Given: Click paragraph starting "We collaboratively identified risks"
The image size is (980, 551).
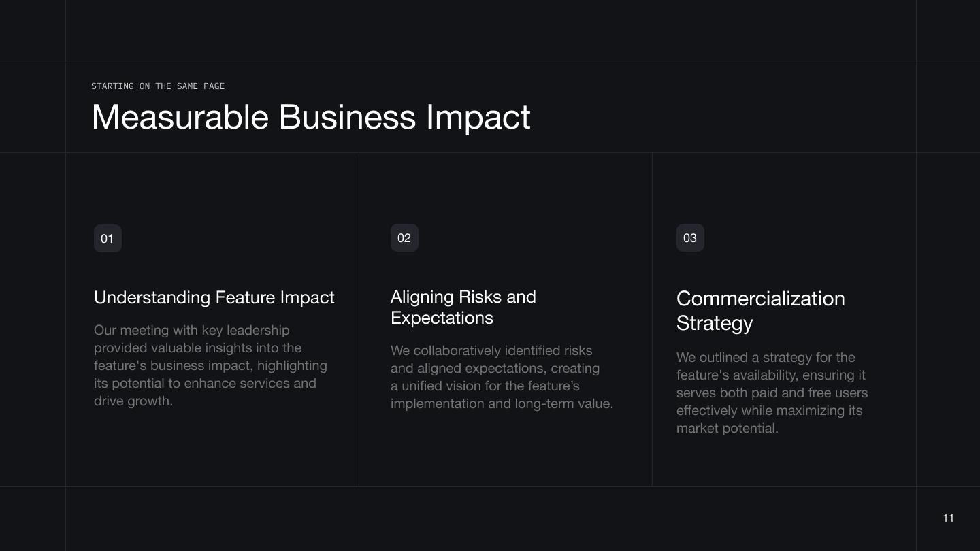Looking at the screenshot, I should pyautogui.click(x=502, y=377).
